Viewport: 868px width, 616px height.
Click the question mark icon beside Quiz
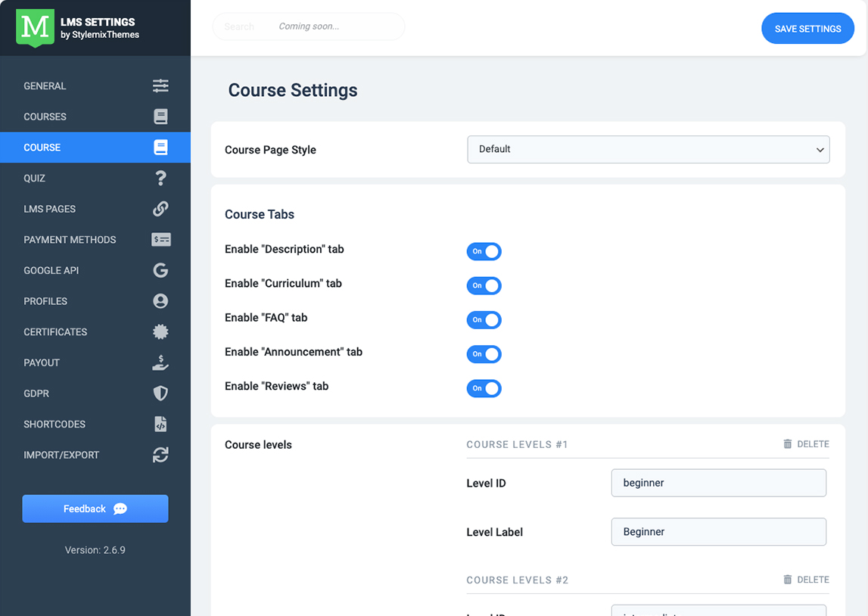160,178
